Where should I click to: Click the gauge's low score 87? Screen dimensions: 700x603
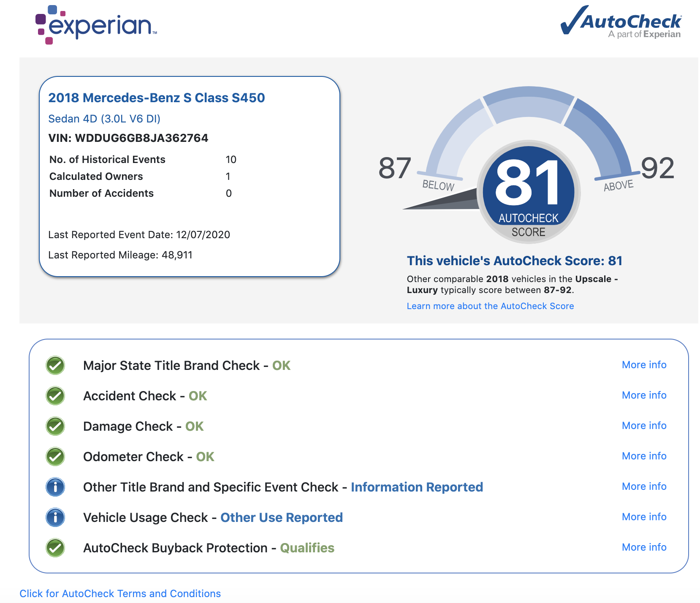tap(395, 168)
